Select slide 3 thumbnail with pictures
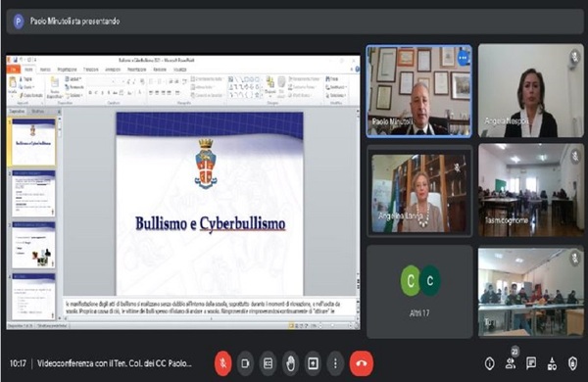The height and width of the screenshot is (382, 588). (x=33, y=245)
